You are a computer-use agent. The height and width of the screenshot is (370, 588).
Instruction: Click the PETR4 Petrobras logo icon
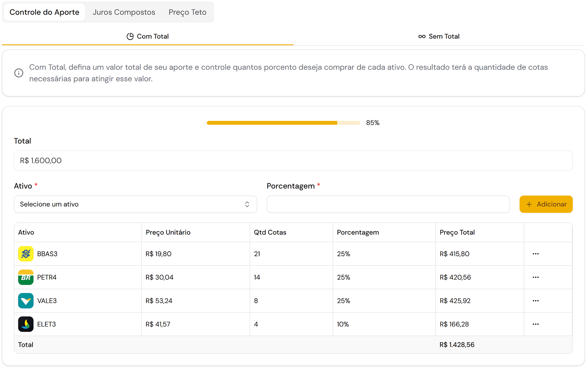(x=26, y=277)
